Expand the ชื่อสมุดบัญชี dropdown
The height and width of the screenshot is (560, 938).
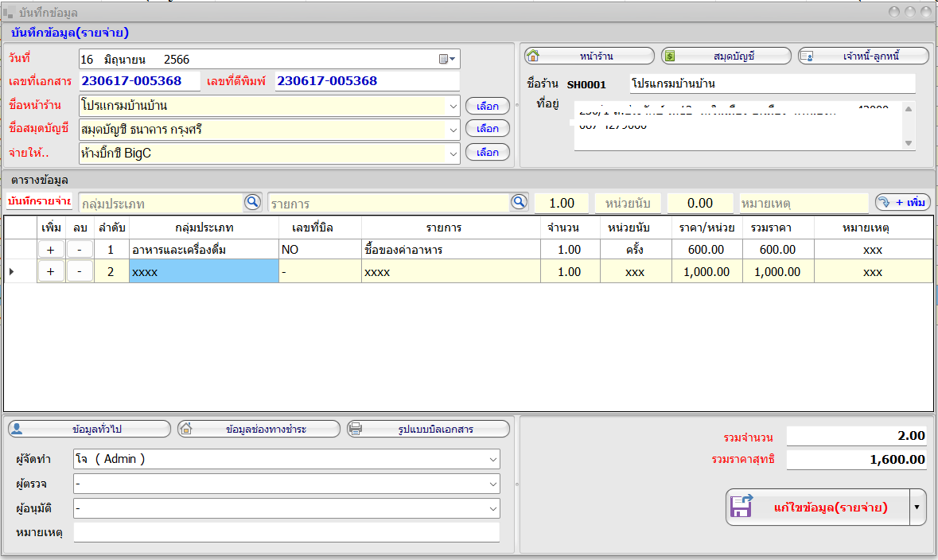[453, 129]
